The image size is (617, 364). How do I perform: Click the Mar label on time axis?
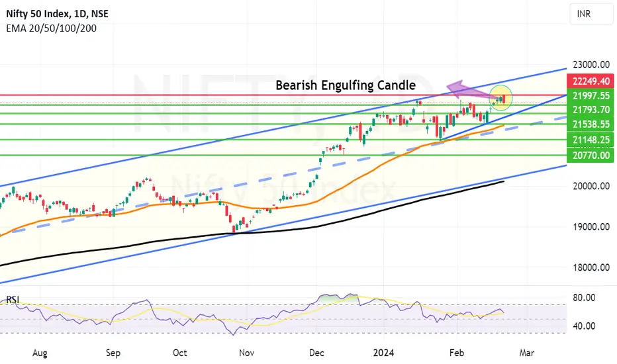click(527, 353)
